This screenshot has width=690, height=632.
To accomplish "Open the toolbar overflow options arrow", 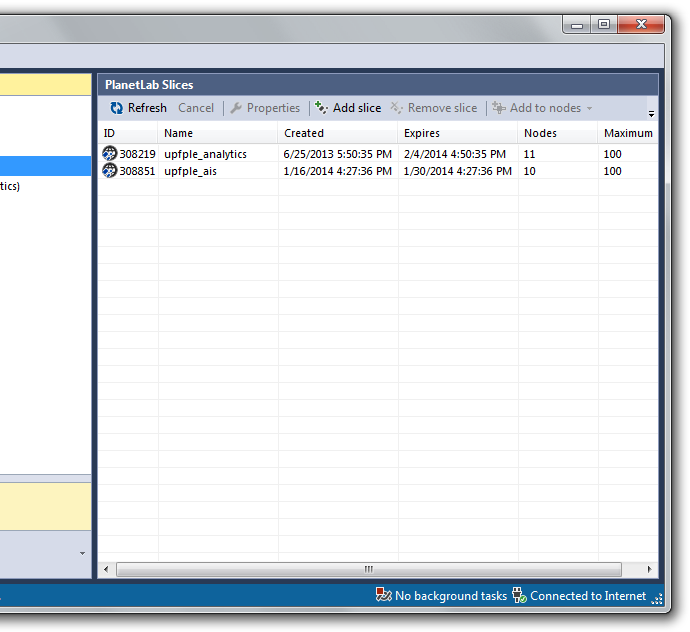I will tap(651, 114).
